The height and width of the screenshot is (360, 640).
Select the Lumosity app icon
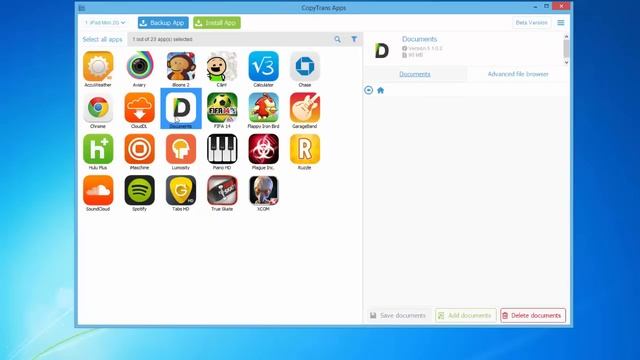[181, 149]
